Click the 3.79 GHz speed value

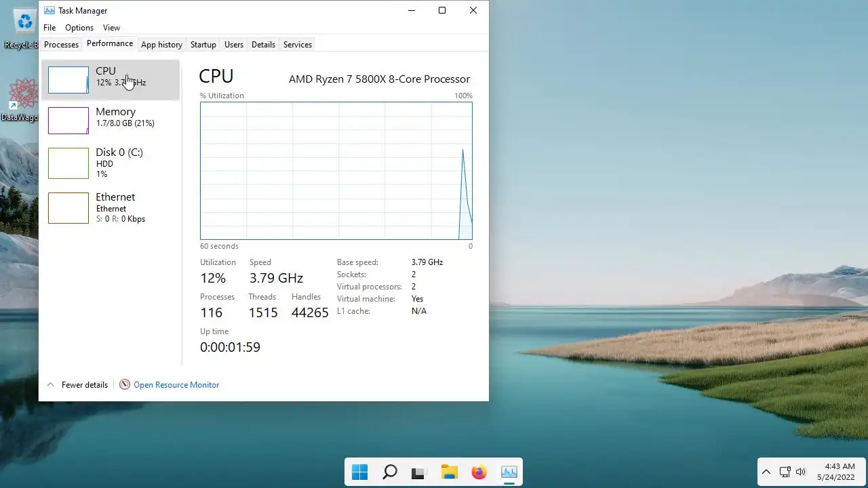(x=276, y=278)
